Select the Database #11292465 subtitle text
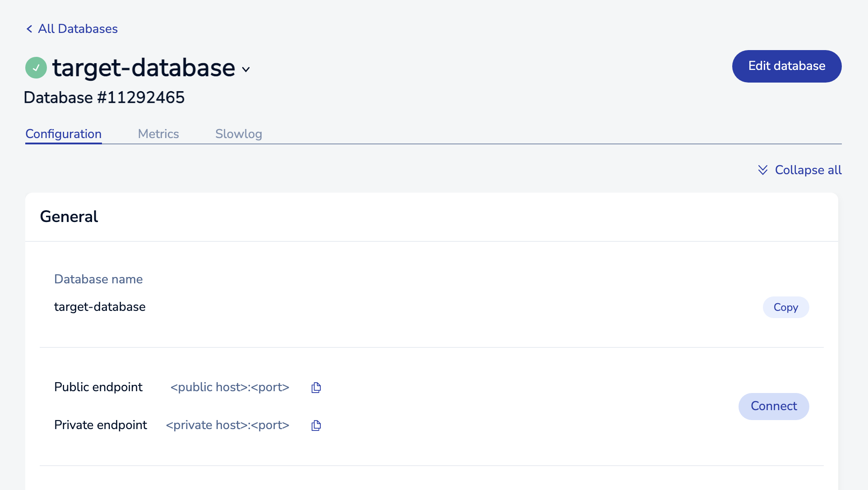Image resolution: width=868 pixels, height=490 pixels. (x=104, y=97)
